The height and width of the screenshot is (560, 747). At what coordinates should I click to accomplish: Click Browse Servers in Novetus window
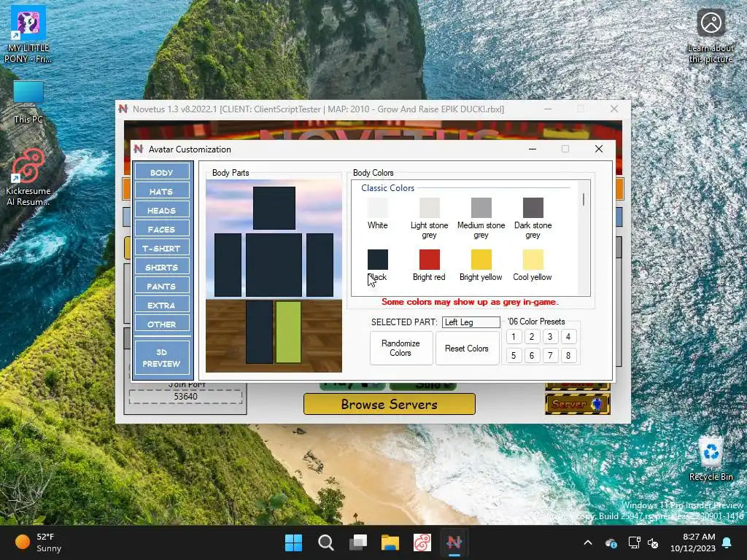tap(390, 404)
